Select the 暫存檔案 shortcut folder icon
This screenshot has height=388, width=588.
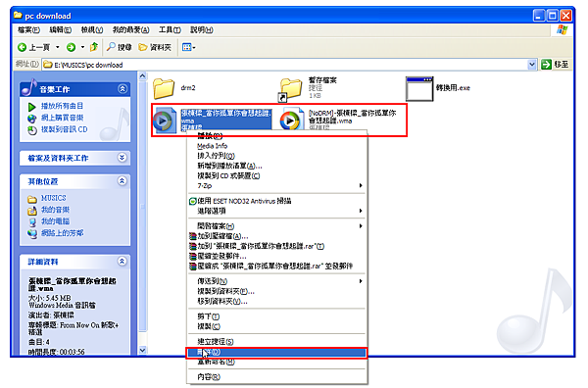290,89
